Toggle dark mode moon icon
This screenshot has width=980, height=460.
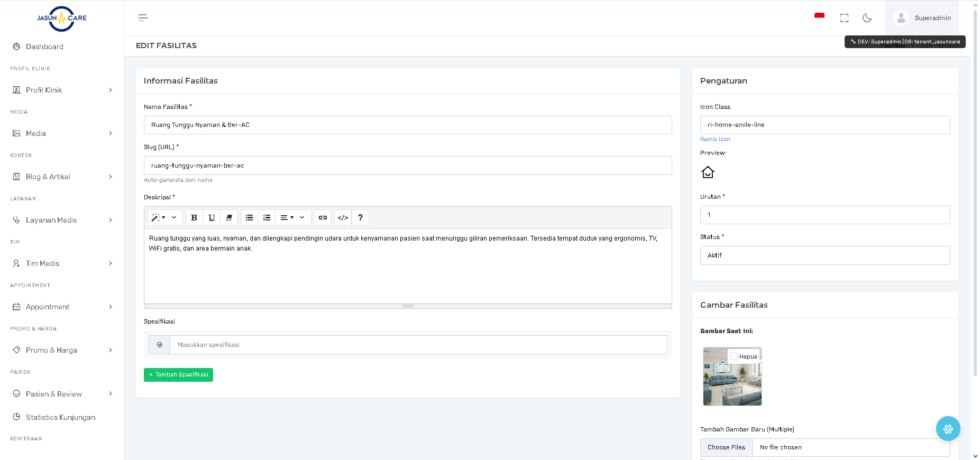[867, 18]
